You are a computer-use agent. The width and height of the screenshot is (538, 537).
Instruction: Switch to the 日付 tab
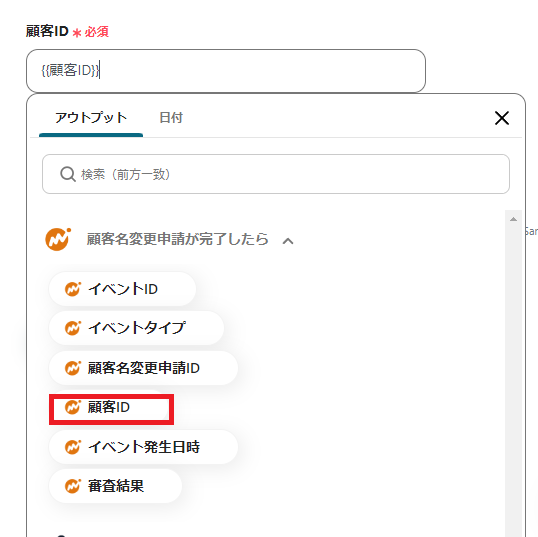tap(171, 118)
